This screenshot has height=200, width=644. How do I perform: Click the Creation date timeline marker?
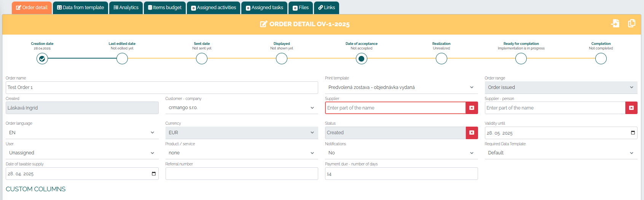pos(42,59)
